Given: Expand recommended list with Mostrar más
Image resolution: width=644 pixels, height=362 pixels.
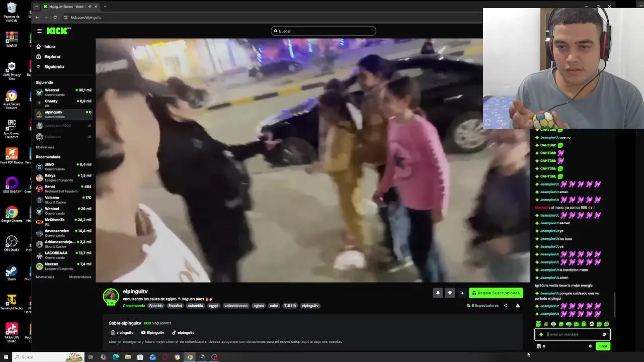Looking at the screenshot, I should 45,277.
